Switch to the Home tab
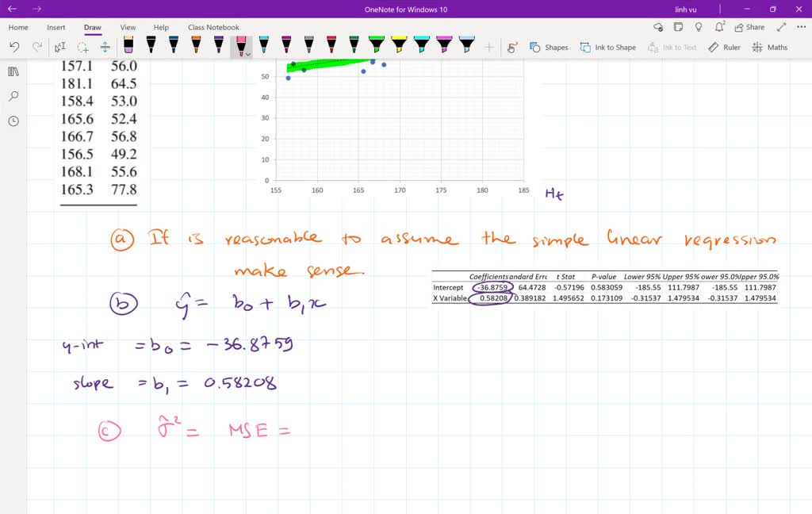Viewport: 812px width, 514px height. click(x=18, y=26)
